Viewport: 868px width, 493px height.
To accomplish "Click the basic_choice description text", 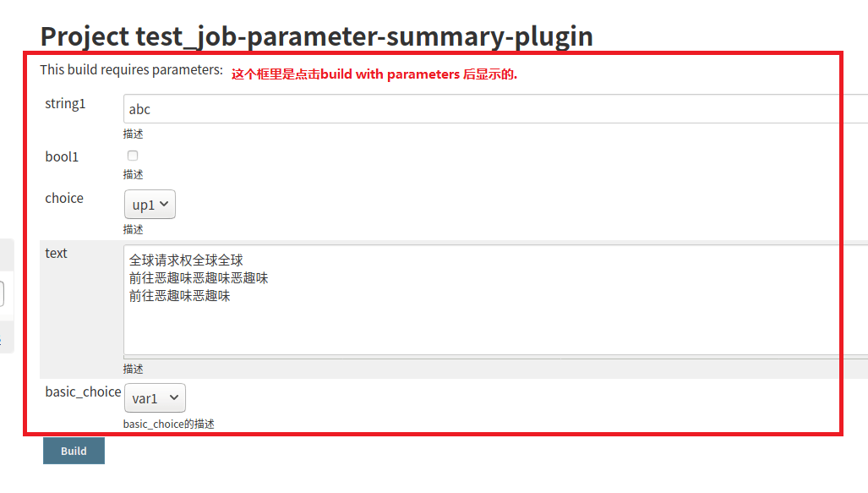I will point(169,424).
